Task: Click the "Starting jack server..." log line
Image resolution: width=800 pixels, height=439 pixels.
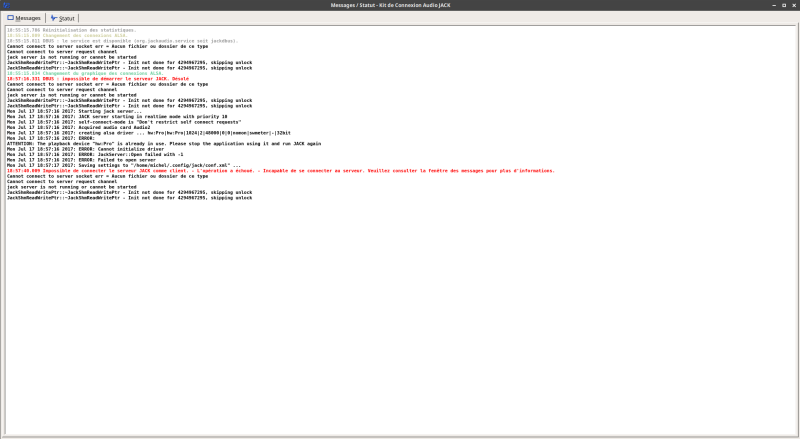Action: point(74,111)
